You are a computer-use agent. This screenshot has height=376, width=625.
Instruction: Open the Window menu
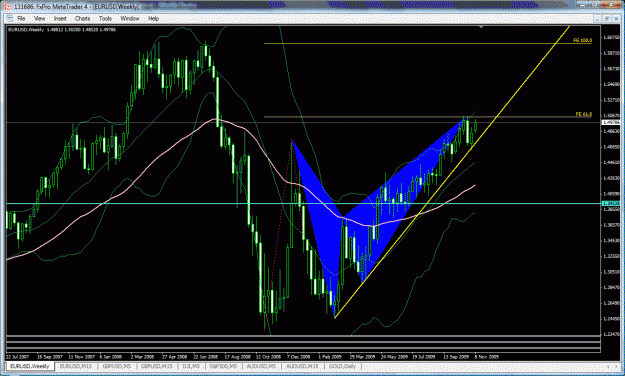pos(130,18)
